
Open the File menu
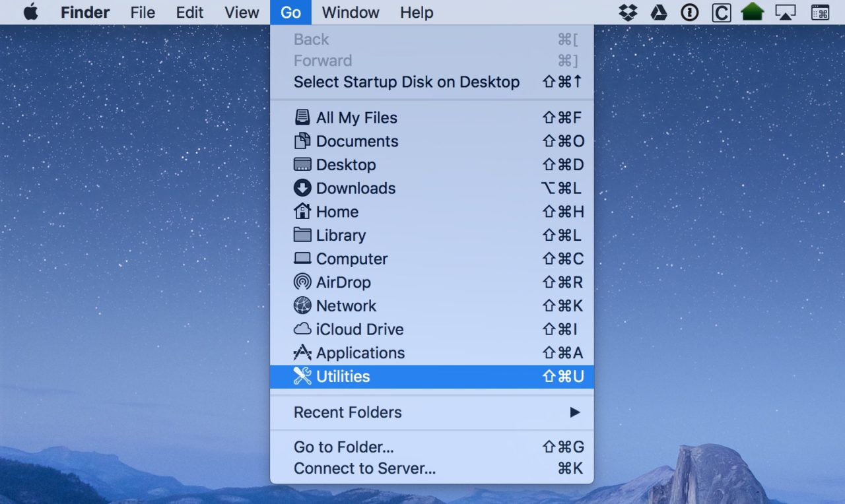[143, 12]
